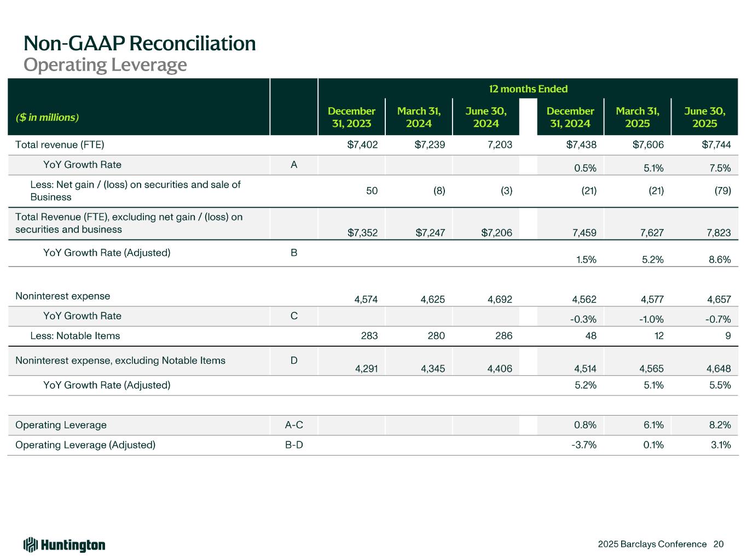The height and width of the screenshot is (560, 747).
Task: Select the December 31, 2023 column header
Action: tap(351, 117)
